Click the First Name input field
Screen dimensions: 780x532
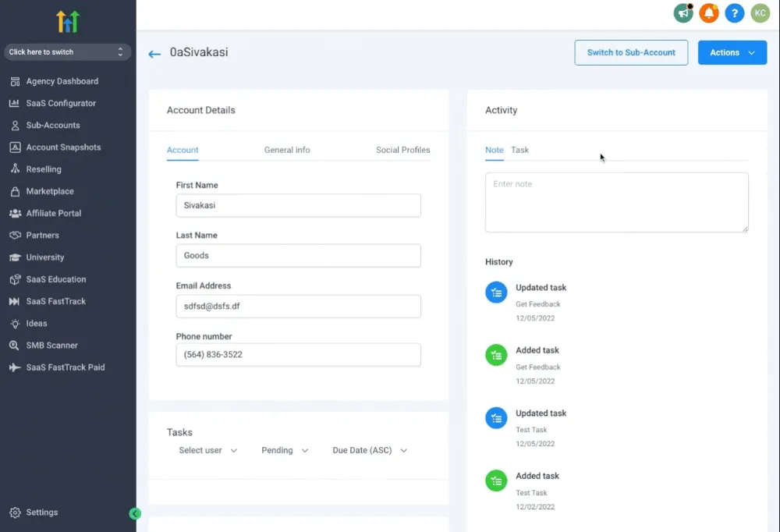[x=299, y=205]
